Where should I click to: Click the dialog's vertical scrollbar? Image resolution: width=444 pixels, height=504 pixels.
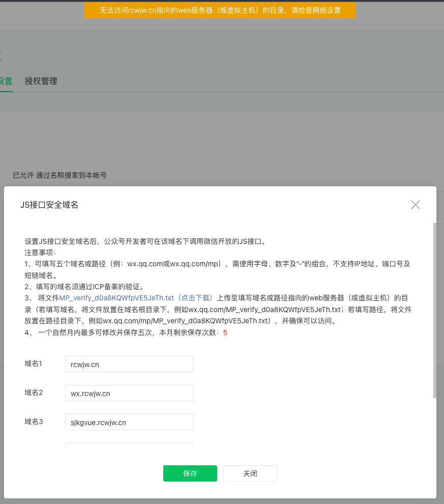pyautogui.click(x=435, y=310)
